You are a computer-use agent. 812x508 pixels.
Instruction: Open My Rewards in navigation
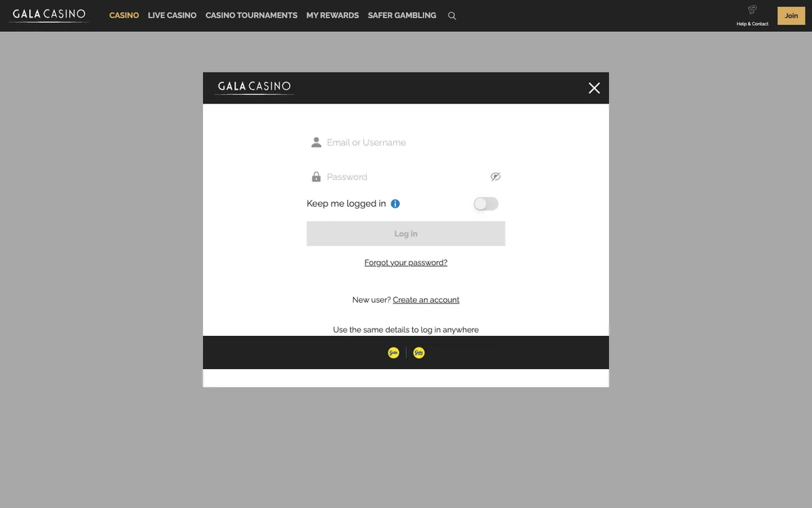[x=332, y=16]
